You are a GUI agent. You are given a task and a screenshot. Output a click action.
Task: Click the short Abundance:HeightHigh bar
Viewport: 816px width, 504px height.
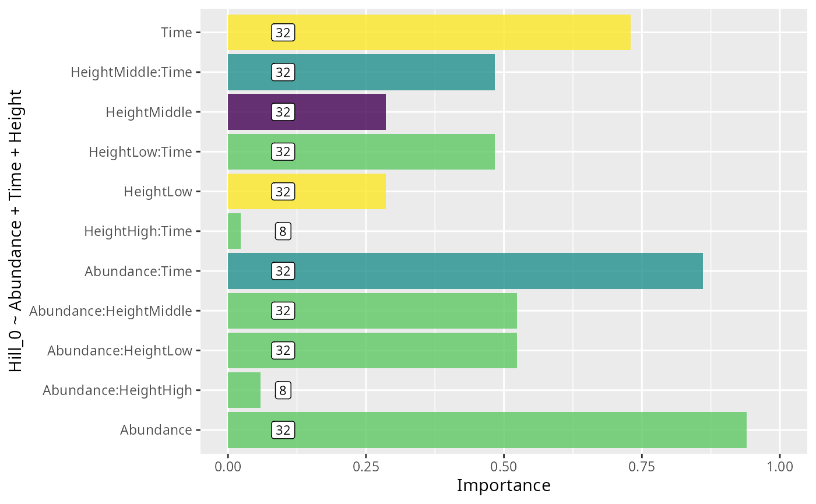(244, 390)
